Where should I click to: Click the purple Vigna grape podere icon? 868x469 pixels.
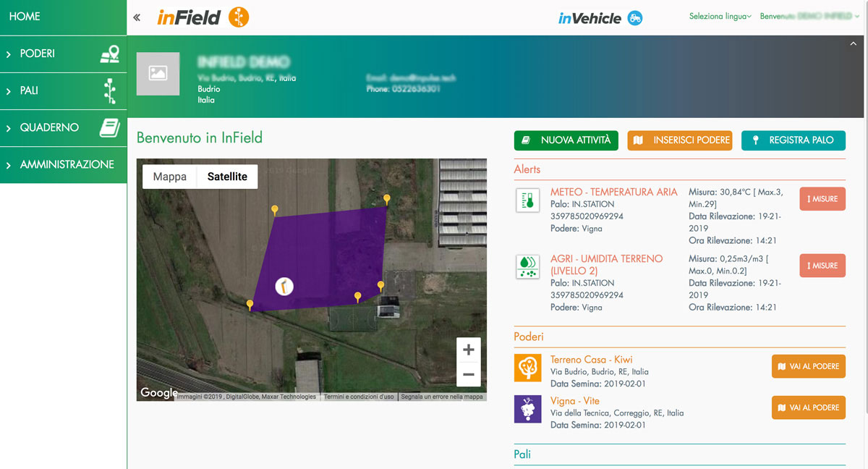(527, 408)
